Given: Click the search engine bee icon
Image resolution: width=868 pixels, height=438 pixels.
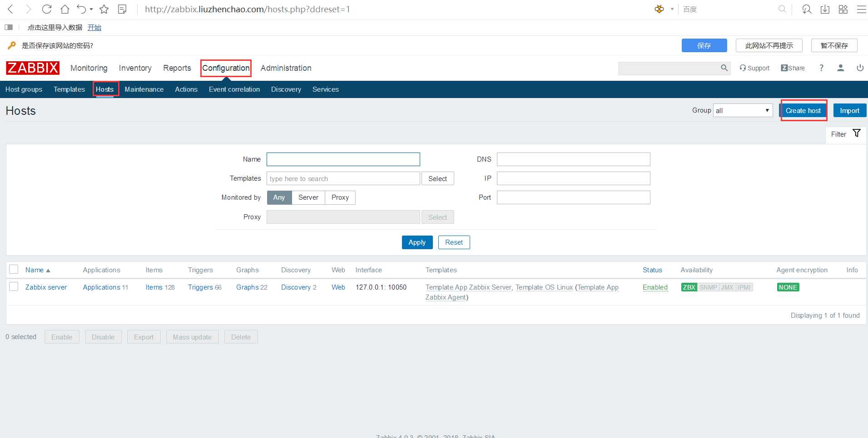Looking at the screenshot, I should click(659, 9).
